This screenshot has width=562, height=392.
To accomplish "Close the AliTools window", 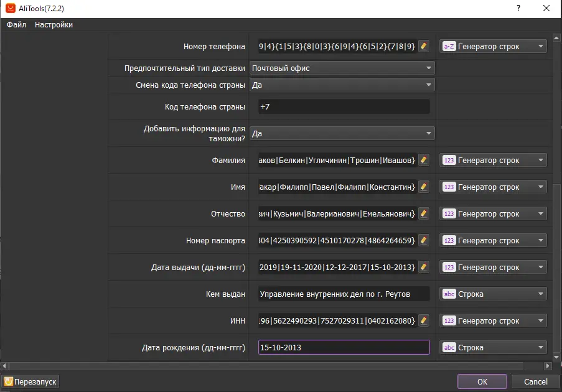I will [x=546, y=8].
